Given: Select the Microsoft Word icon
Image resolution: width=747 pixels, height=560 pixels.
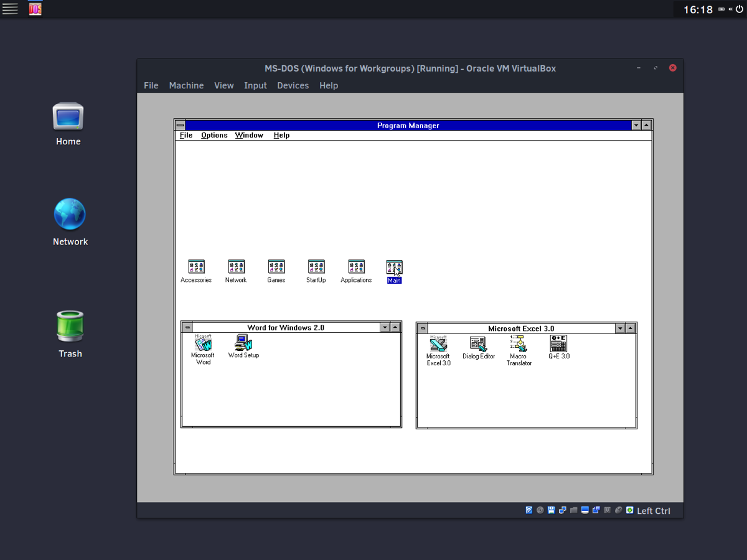Looking at the screenshot, I should [x=204, y=350].
